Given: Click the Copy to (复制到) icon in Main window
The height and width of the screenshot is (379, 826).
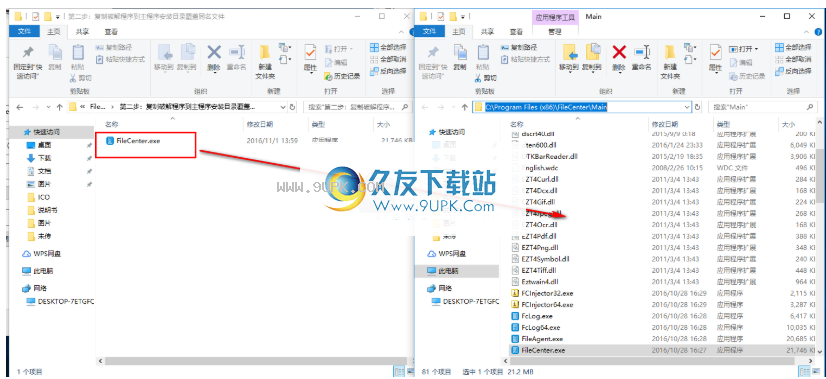Looking at the screenshot, I should click(594, 53).
